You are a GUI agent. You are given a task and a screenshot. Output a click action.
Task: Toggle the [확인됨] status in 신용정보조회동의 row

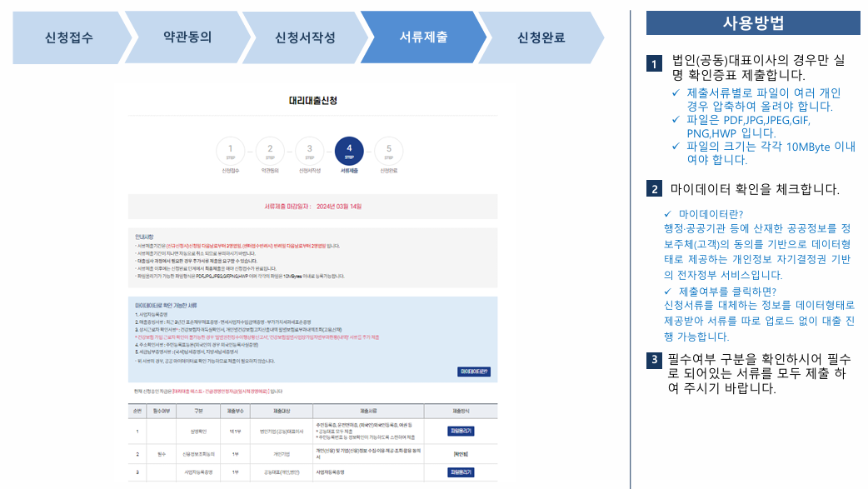coord(460,452)
